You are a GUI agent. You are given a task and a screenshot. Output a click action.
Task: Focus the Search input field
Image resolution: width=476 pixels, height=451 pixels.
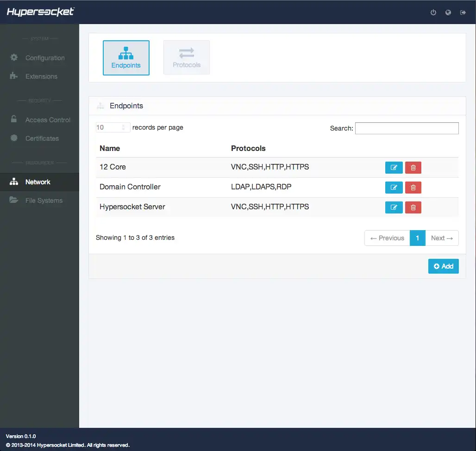point(407,128)
